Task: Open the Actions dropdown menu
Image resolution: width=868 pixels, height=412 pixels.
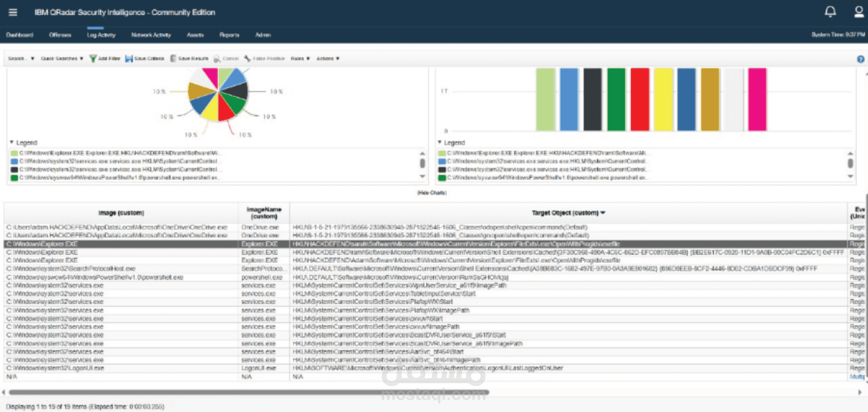Action: coord(328,59)
